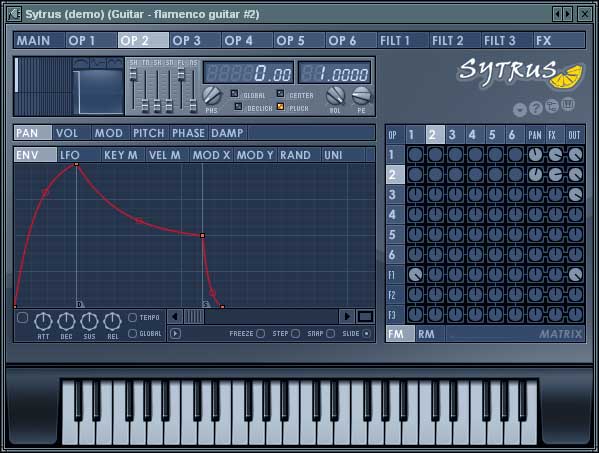Click matrix row 1 OUT knob
This screenshot has height=453, width=599.
pyautogui.click(x=575, y=155)
